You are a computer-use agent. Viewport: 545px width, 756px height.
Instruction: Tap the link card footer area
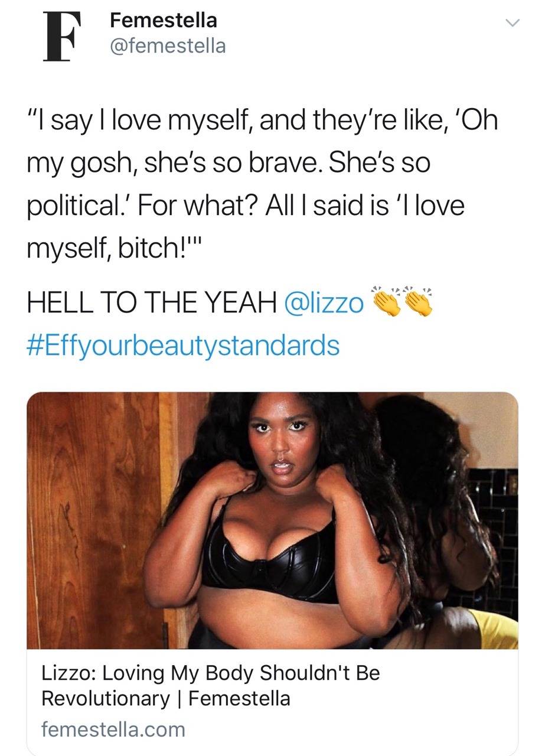pyautogui.click(x=272, y=702)
